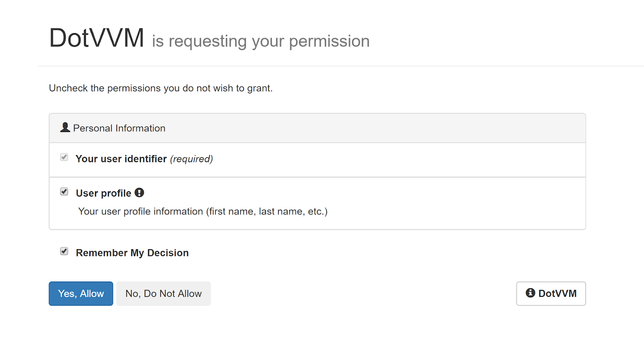Click the Personal Information header text
The width and height of the screenshot is (644, 356).
[119, 128]
